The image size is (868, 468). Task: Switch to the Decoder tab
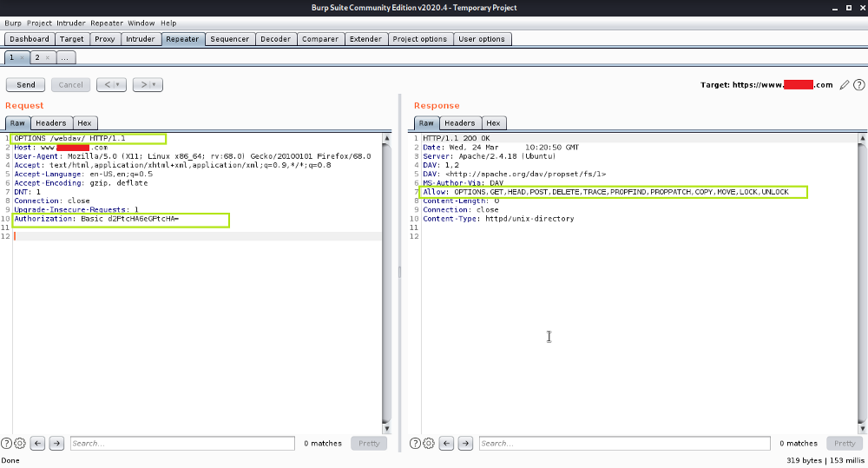(275, 39)
